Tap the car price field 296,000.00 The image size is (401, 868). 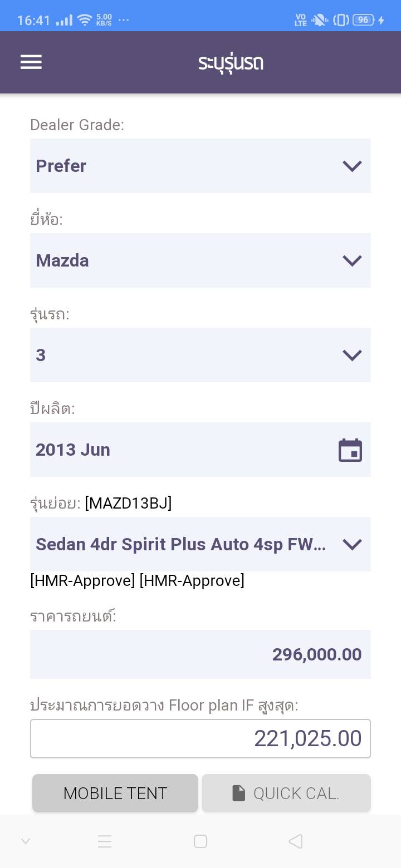pos(200,654)
